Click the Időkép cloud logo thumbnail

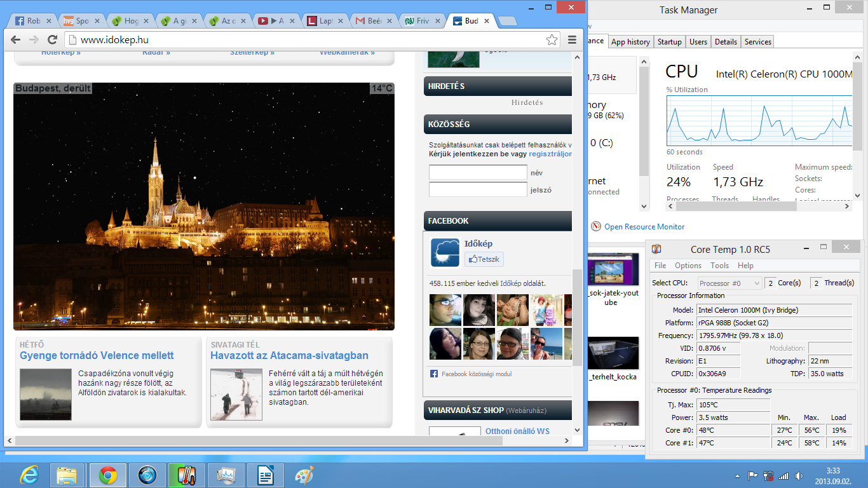pos(445,252)
